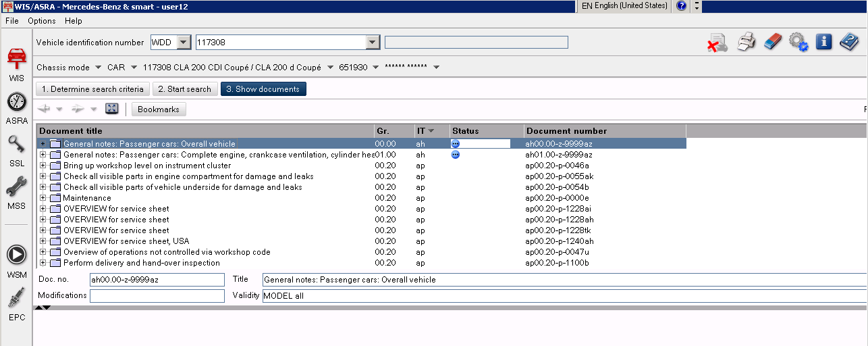Viewport: 868px width, 346px height.
Task: Click the Title input field
Action: point(564,279)
